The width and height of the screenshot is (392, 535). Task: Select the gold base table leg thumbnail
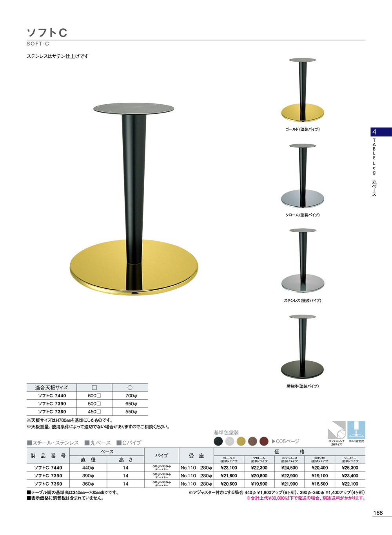pyautogui.click(x=302, y=90)
